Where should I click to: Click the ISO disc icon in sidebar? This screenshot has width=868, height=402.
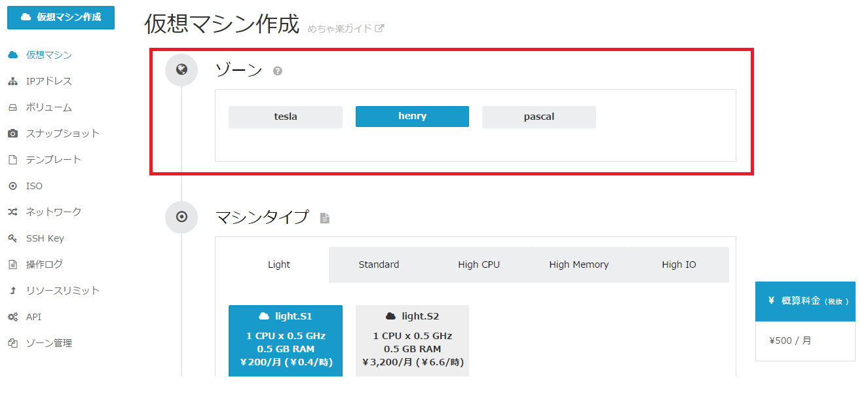(x=12, y=186)
